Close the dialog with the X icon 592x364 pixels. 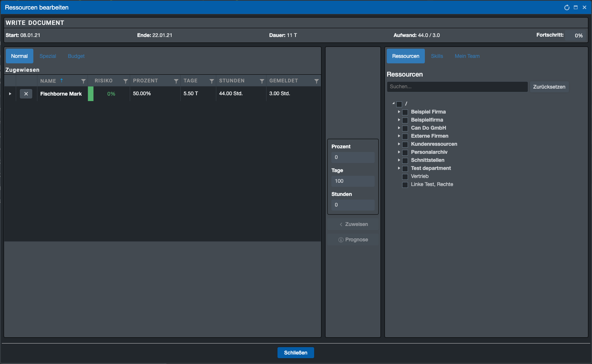click(x=585, y=7)
